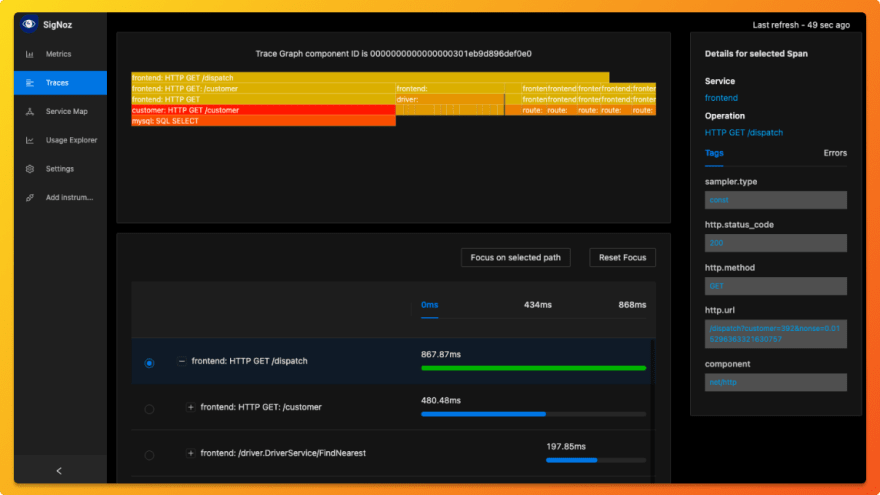Screen dimensions: 880x495
Task: Click the Reset Focus button
Action: [622, 258]
